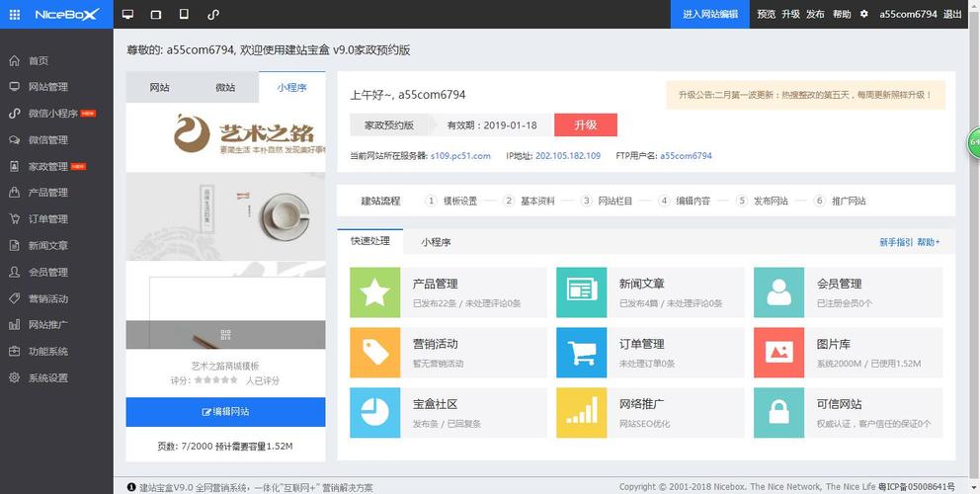
Task: Click the teal newspaper 新闻文章 tile icon
Action: [581, 292]
